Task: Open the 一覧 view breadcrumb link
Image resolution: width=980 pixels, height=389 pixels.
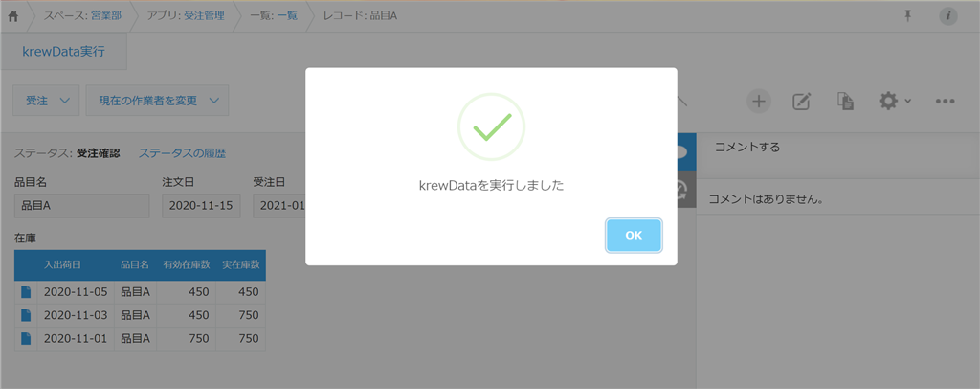Action: (287, 16)
